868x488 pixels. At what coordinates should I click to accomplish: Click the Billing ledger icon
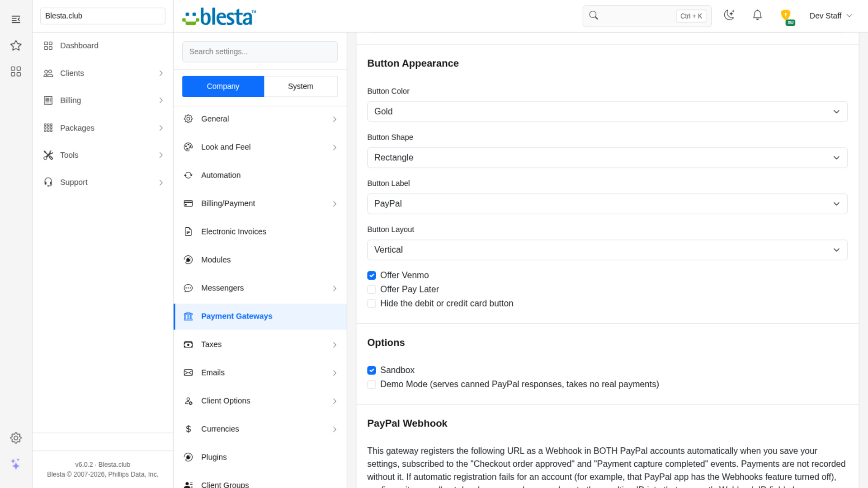tap(48, 100)
